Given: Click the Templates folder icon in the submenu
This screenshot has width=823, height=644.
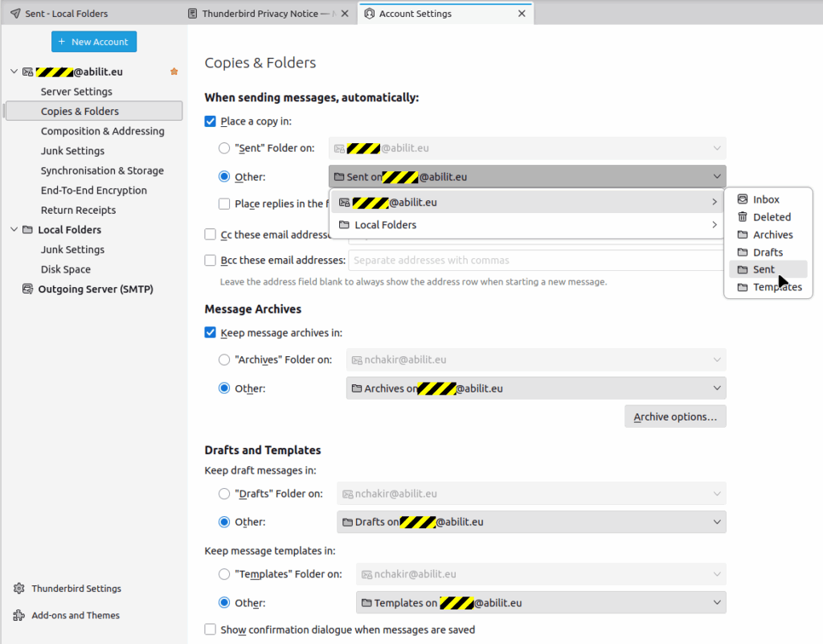Looking at the screenshot, I should [x=743, y=288].
